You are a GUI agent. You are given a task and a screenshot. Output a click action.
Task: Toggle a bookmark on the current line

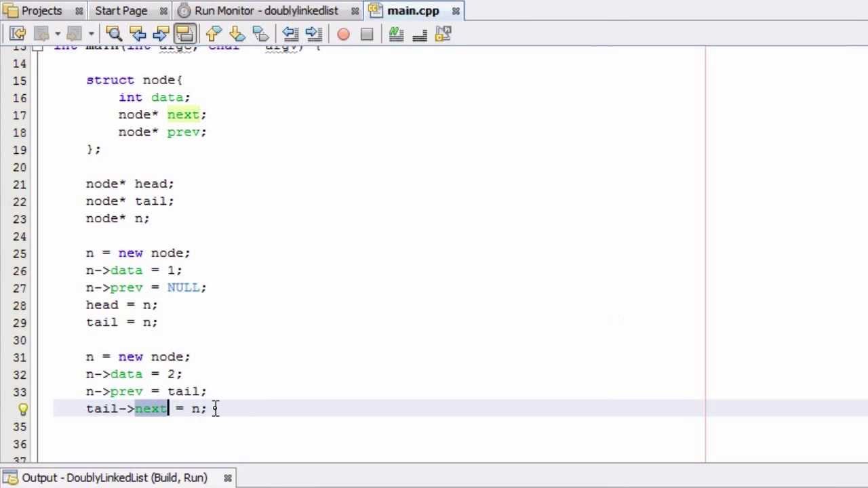click(260, 33)
